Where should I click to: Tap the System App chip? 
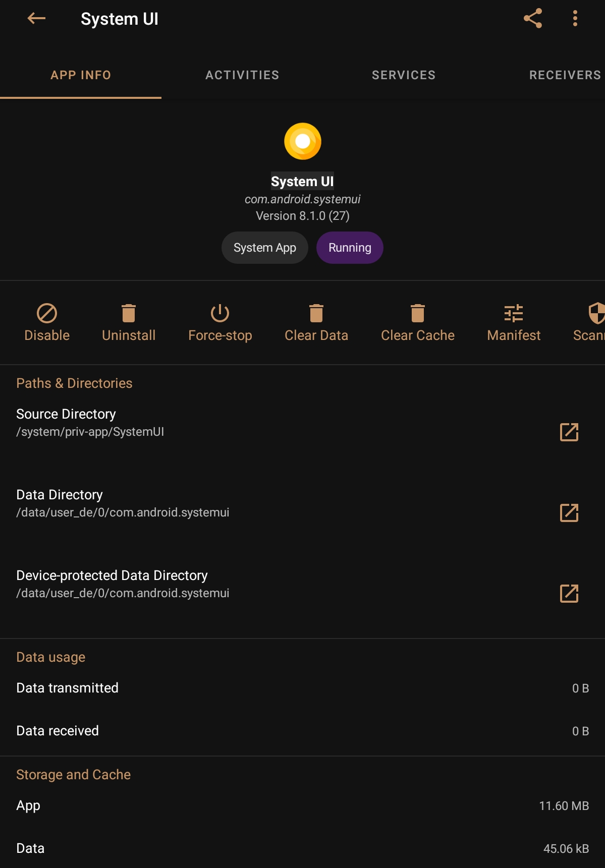tap(265, 248)
